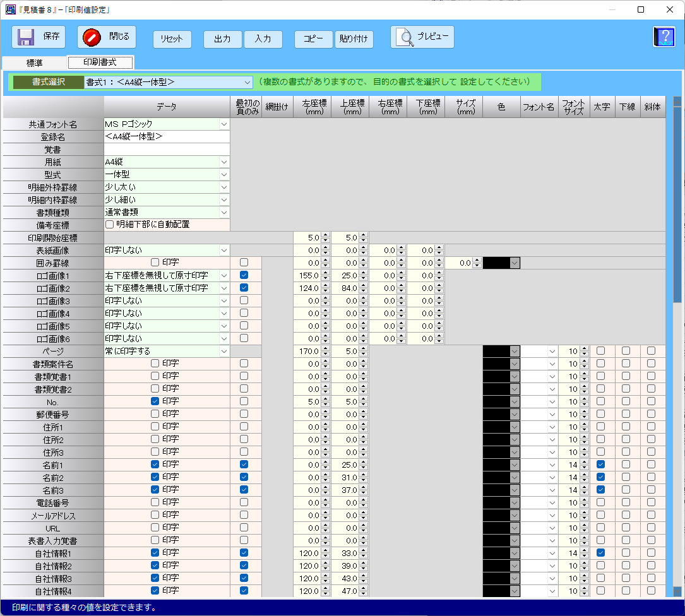Click the empty 覚書 memo field
685x616 pixels.
[x=167, y=150]
